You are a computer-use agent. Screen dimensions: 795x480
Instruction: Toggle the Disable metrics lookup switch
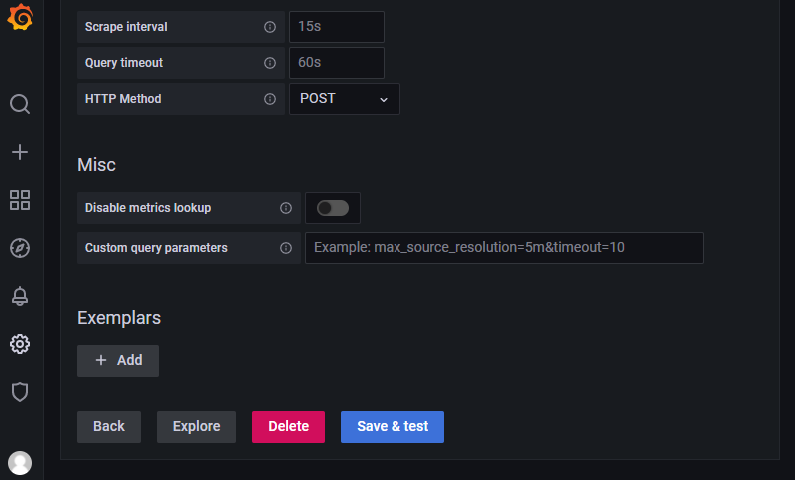[x=333, y=208]
